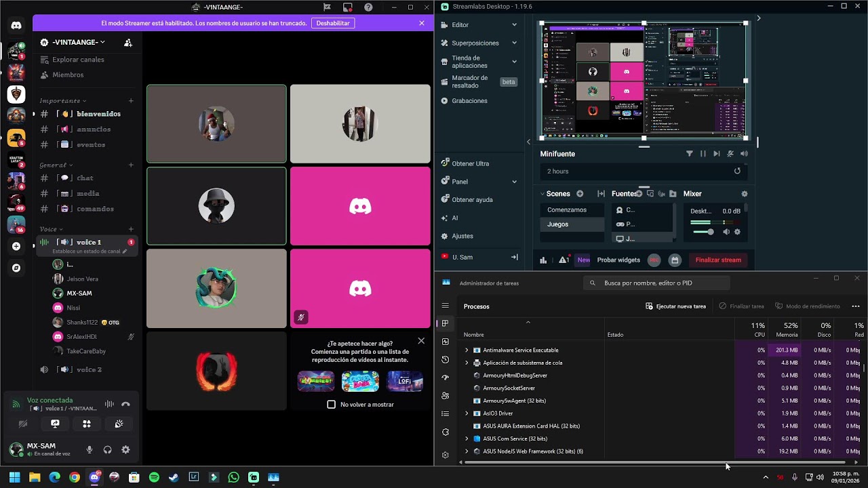Open Discord user settings gear
The width and height of the screenshot is (868, 488).
(125, 449)
